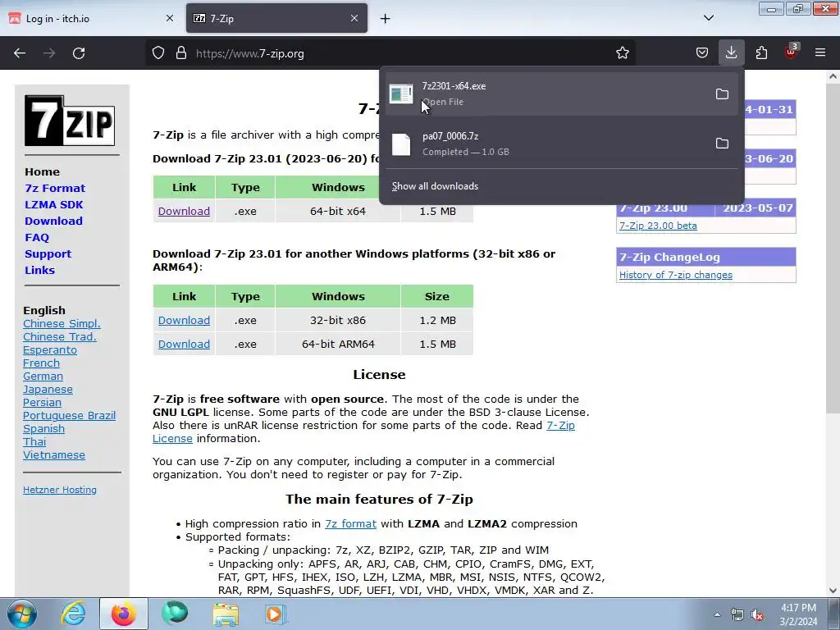Open the Firefox hamburger menu
Image resolution: width=840 pixels, height=630 pixels.
click(820, 53)
